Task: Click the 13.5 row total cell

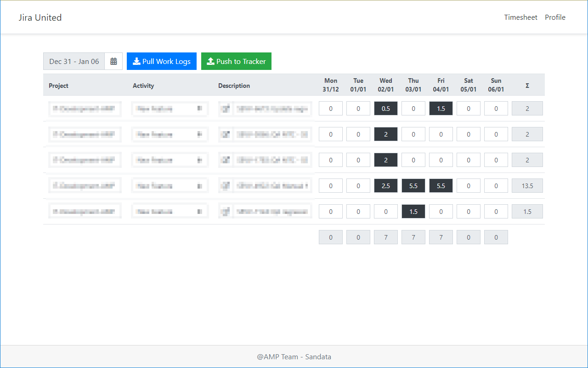Action: point(527,185)
